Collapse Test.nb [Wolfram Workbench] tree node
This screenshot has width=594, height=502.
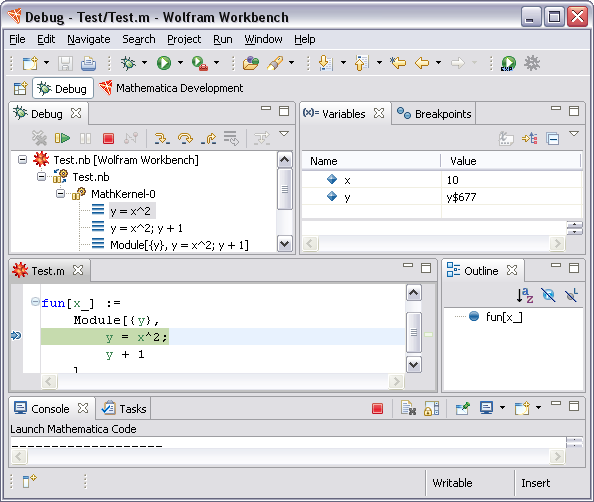click(22, 160)
